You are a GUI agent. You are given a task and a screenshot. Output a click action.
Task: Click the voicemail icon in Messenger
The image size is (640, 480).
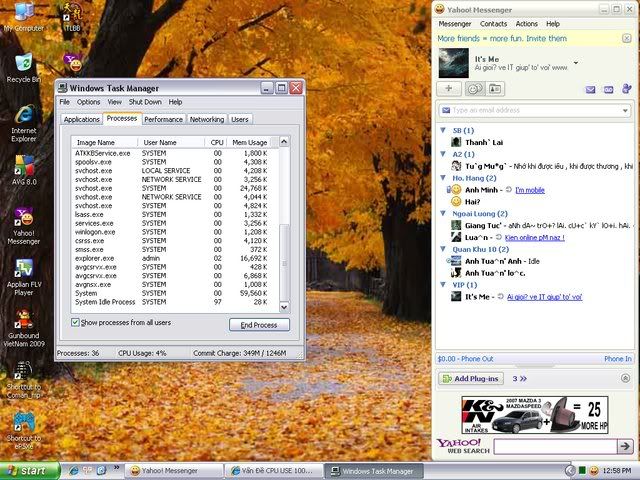[x=608, y=89]
